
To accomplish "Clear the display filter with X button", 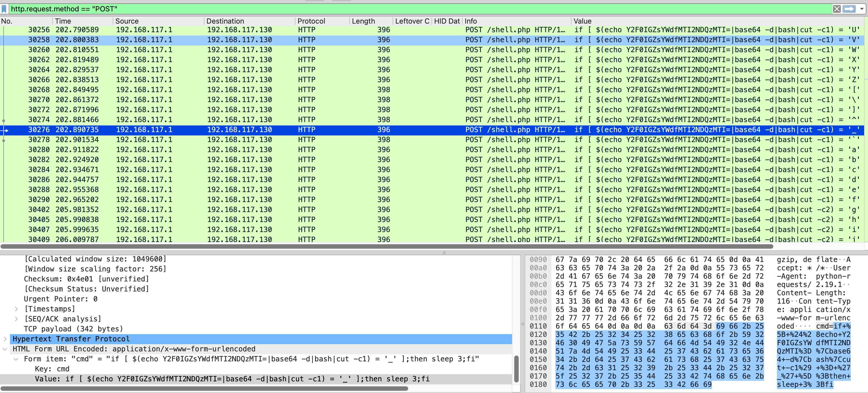I will (x=836, y=9).
